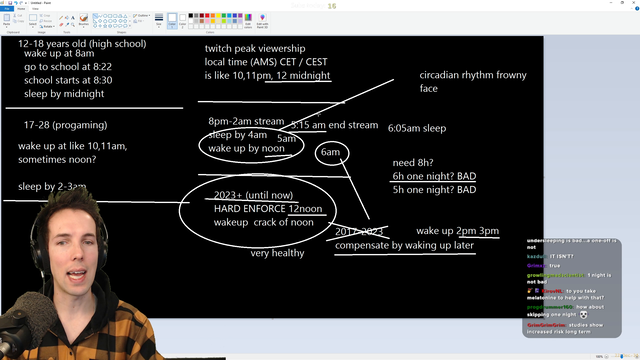The height and width of the screenshot is (360, 640).
Task: Open the Rotate dropdown
Action: click(x=47, y=27)
